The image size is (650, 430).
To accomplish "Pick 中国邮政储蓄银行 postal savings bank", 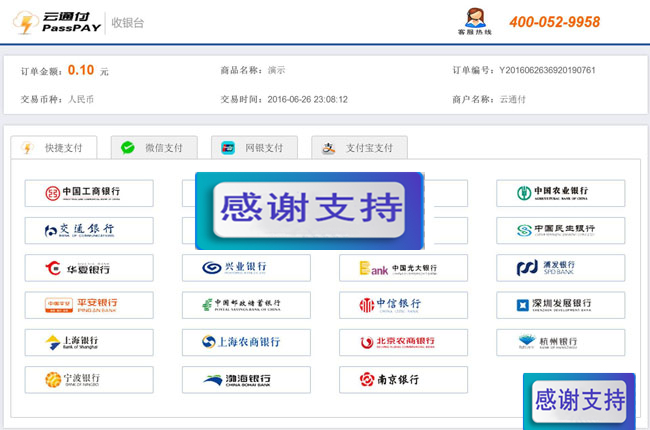I will click(x=246, y=305).
